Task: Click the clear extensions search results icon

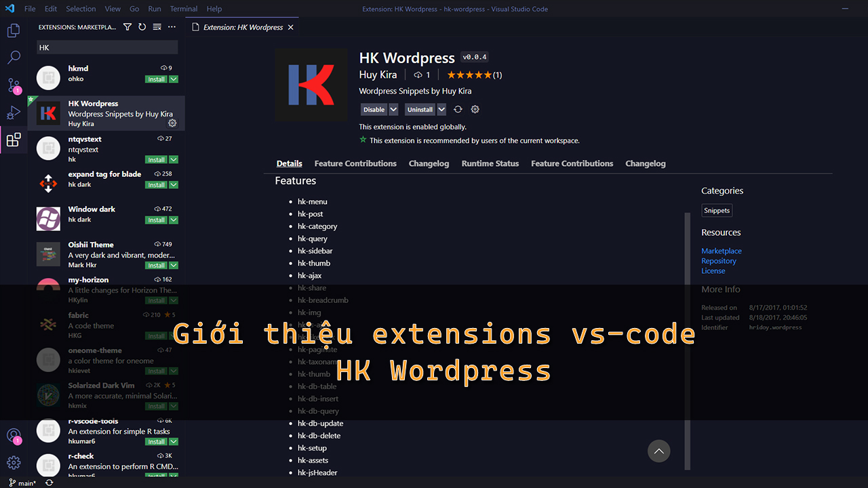Action: click(x=157, y=27)
